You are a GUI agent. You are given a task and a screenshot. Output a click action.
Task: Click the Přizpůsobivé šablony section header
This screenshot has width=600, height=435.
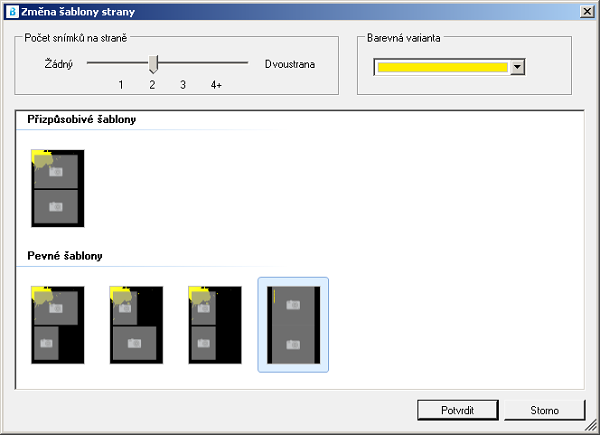point(82,120)
